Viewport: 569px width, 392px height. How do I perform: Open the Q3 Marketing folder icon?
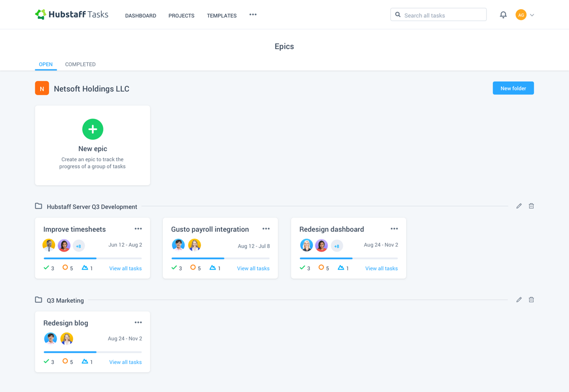pyautogui.click(x=38, y=300)
